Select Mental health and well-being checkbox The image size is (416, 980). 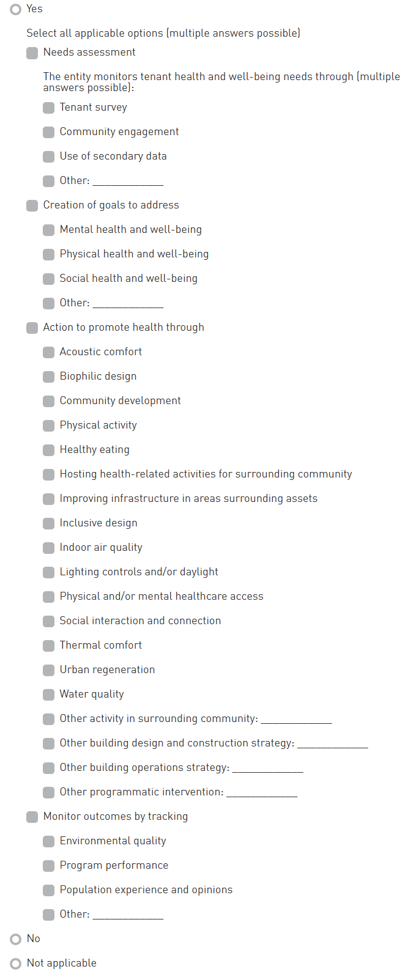(49, 230)
